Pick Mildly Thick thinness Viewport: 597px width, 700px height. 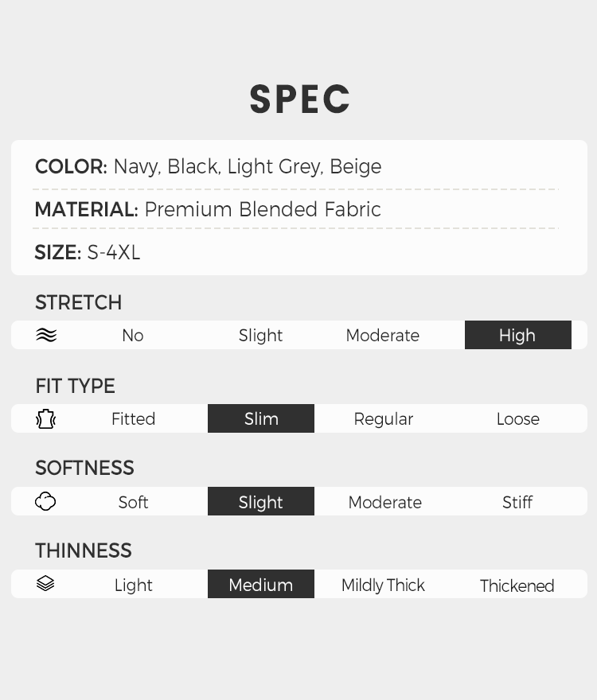click(383, 585)
